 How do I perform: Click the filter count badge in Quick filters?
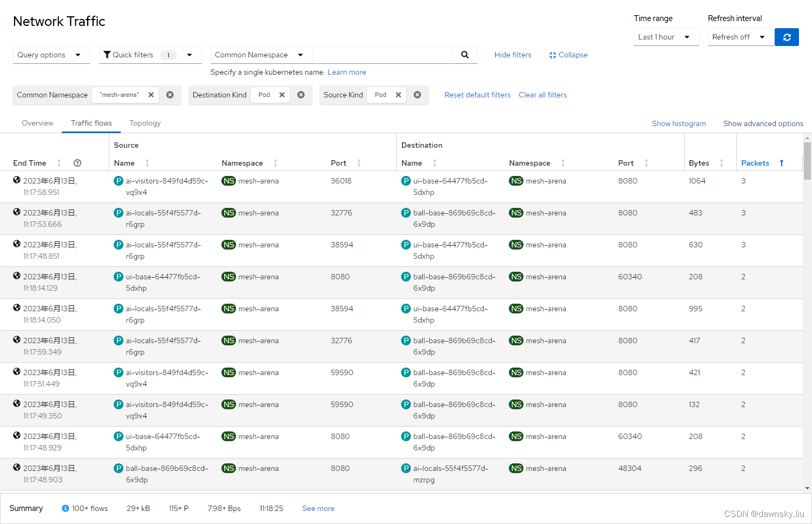168,55
